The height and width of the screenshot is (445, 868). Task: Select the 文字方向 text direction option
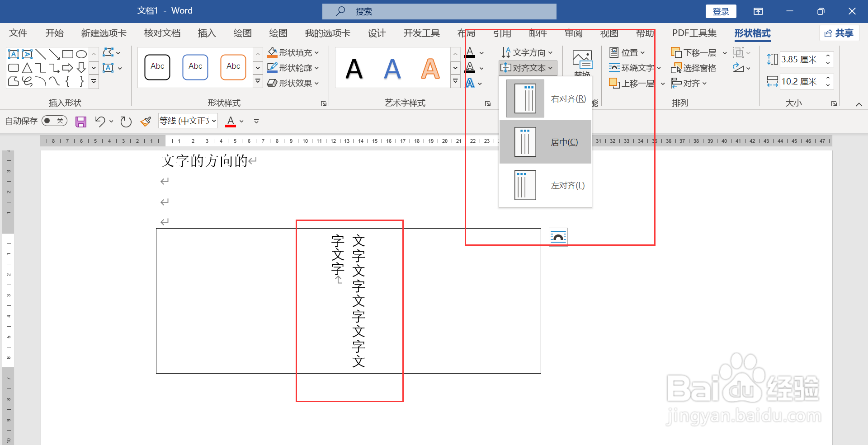pos(526,52)
